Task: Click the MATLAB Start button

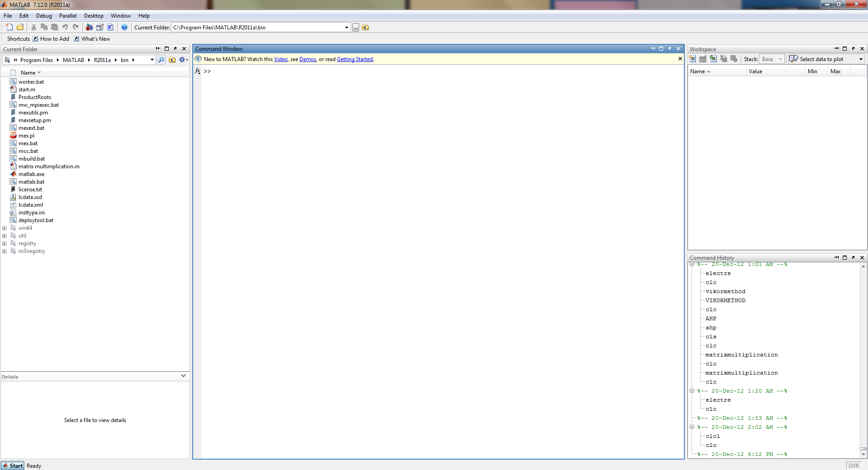Action: pos(13,465)
